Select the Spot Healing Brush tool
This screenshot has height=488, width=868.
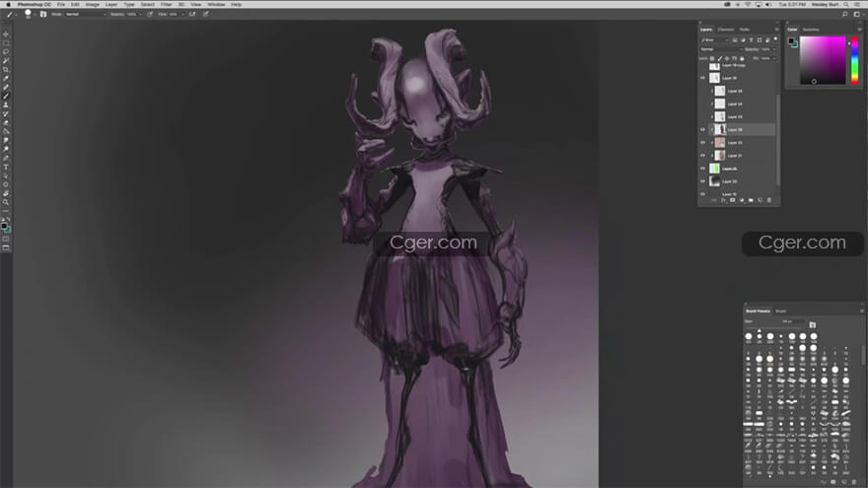(x=6, y=88)
